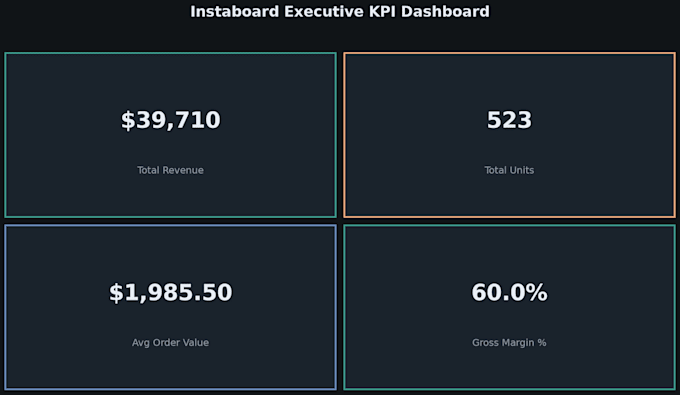Viewport: 680px width, 395px height.
Task: Click the Instaboard Executive KPI Dashboard title
Action: pyautogui.click(x=340, y=12)
